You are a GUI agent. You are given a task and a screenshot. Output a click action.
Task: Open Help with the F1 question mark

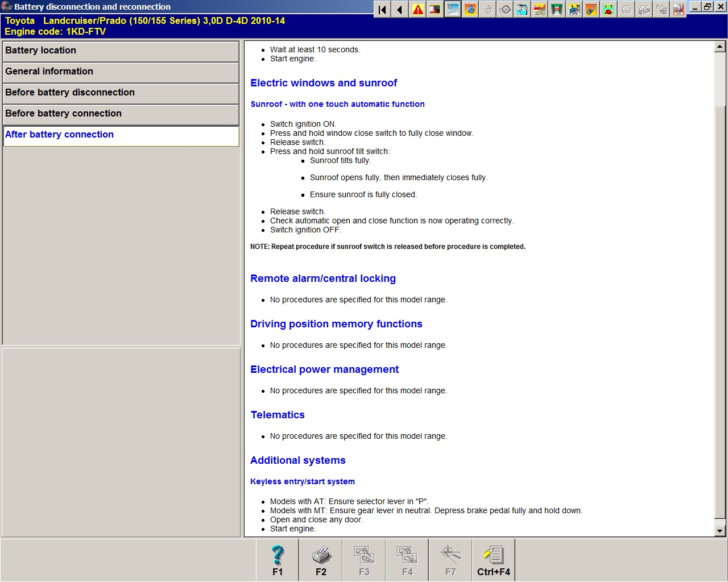coord(278,560)
